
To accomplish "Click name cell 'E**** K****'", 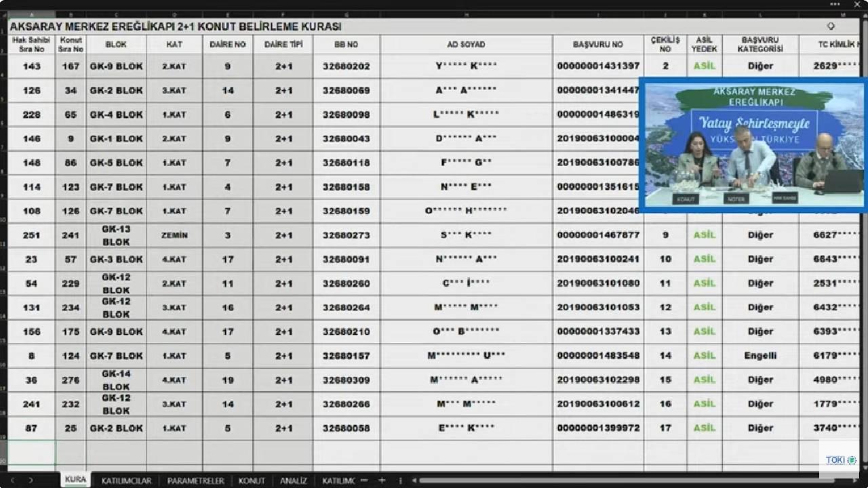I will pos(467,428).
